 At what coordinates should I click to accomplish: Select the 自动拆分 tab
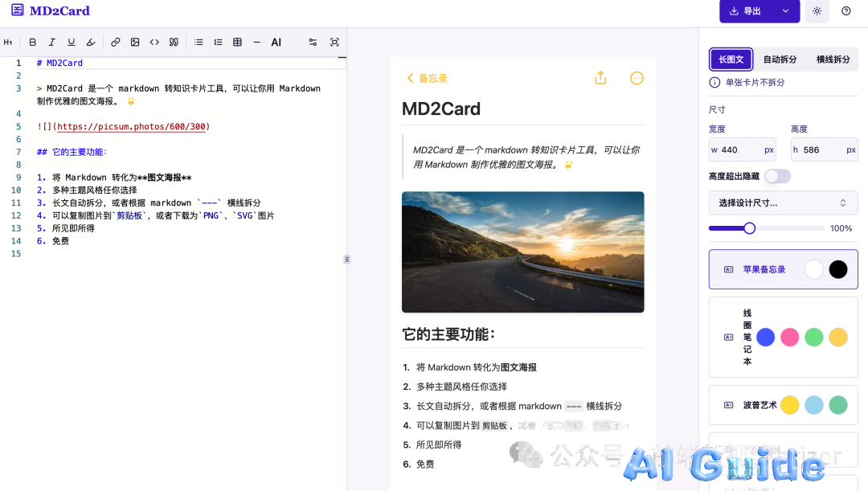[780, 59]
